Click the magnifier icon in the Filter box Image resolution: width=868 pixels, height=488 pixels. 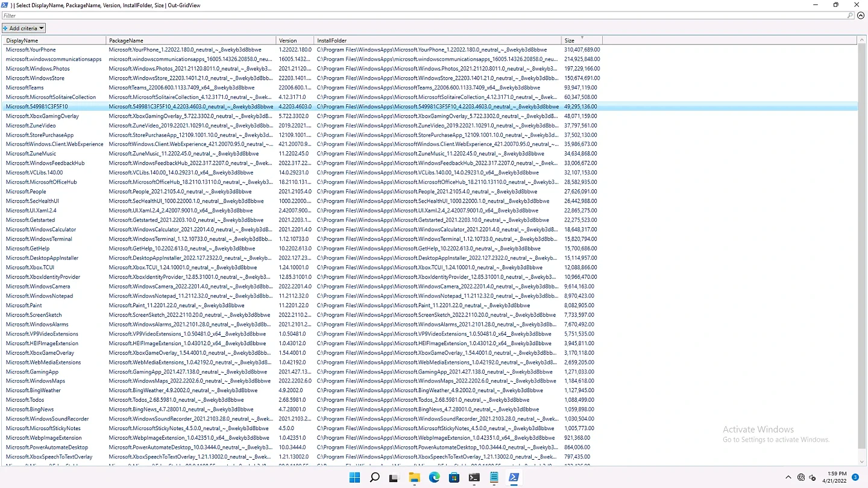850,16
